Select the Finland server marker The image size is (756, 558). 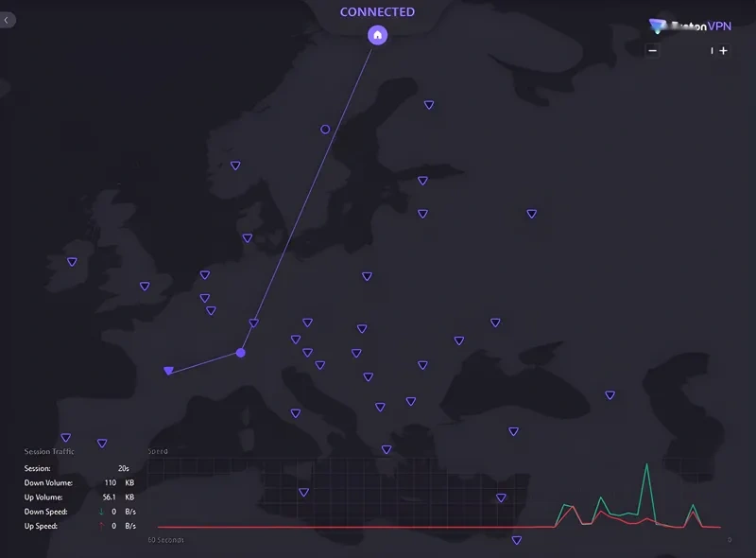tap(429, 105)
